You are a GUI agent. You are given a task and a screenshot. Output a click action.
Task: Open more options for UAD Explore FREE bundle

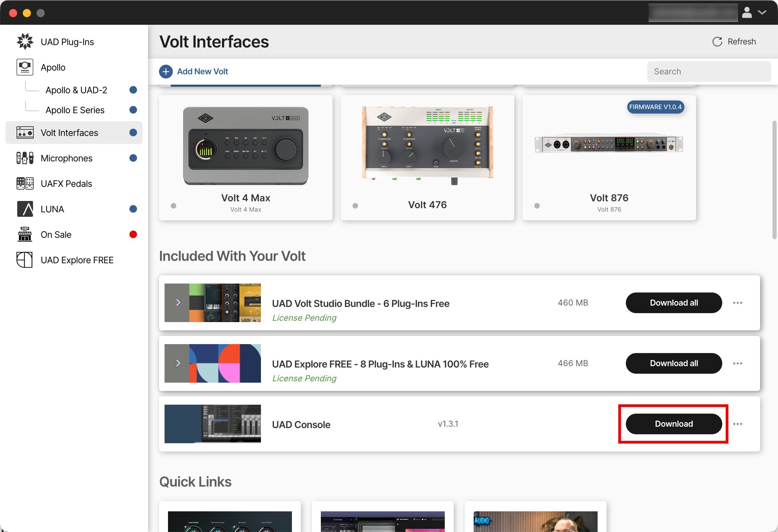click(738, 363)
